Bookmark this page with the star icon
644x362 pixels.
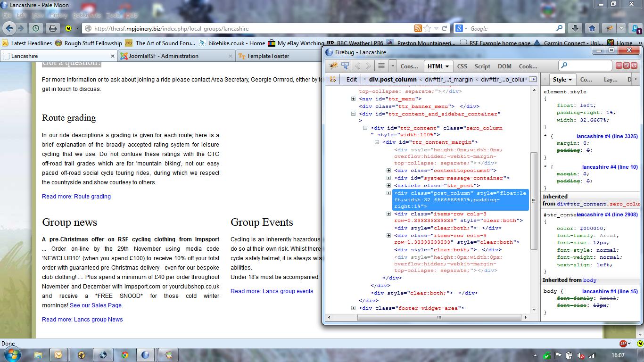coord(427,28)
